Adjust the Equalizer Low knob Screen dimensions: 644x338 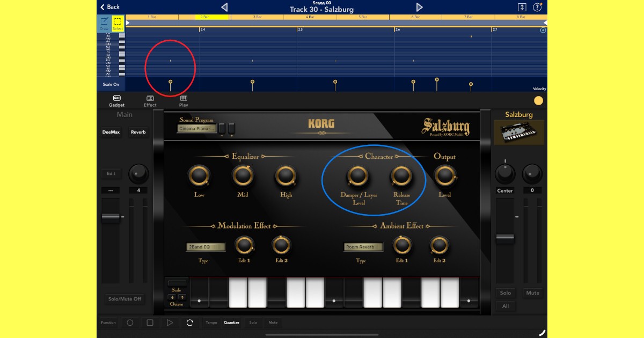[199, 175]
